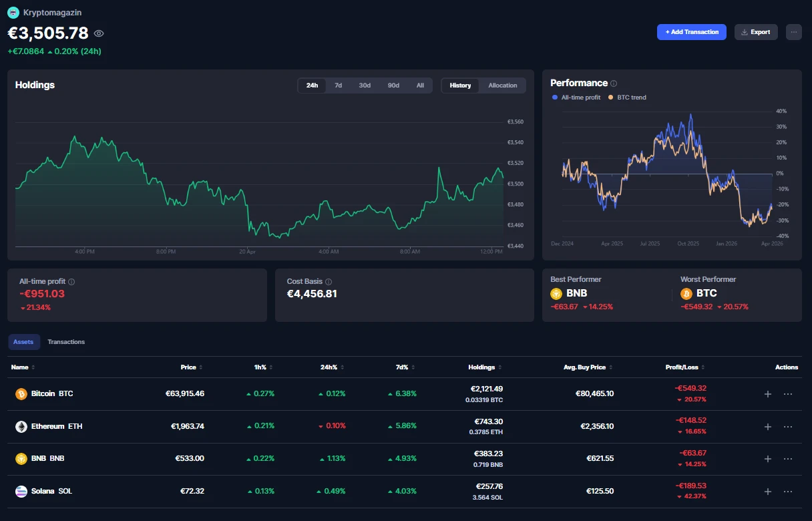Screen dimensions: 812x521
Task: Click info icon beside All-time profit
Action: coord(71,282)
